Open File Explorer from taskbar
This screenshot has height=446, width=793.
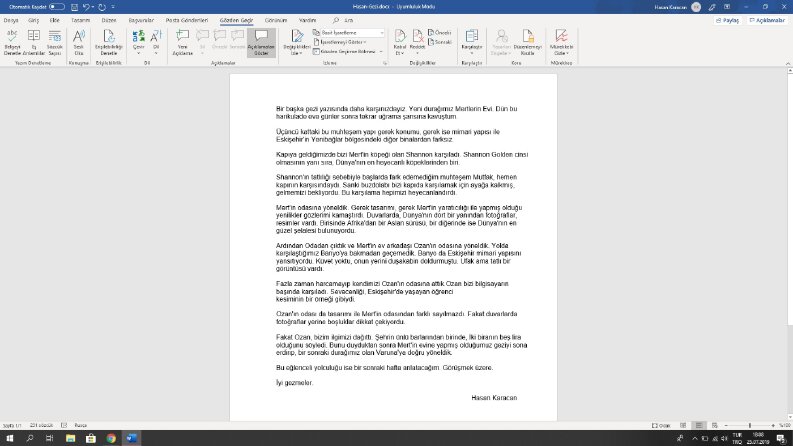tap(70, 438)
